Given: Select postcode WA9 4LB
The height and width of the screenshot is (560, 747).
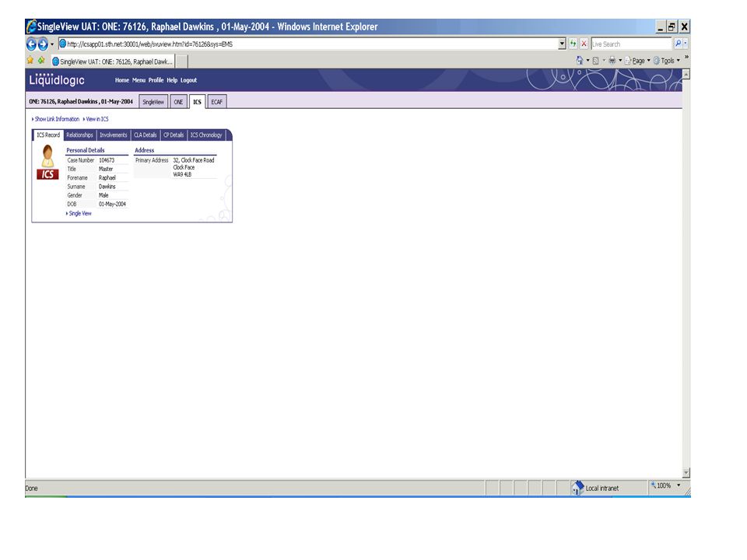Looking at the screenshot, I should coord(182,175).
